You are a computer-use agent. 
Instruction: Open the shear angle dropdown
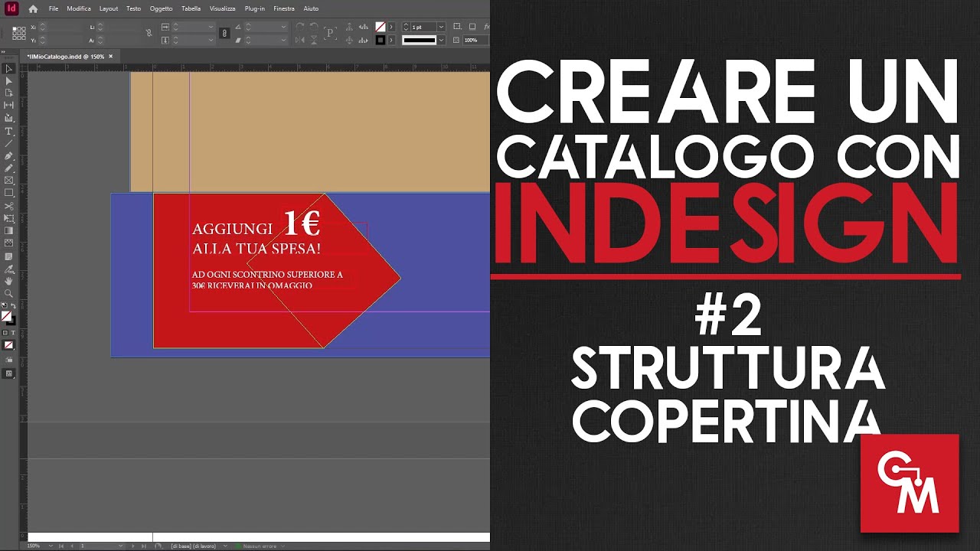pyautogui.click(x=283, y=40)
